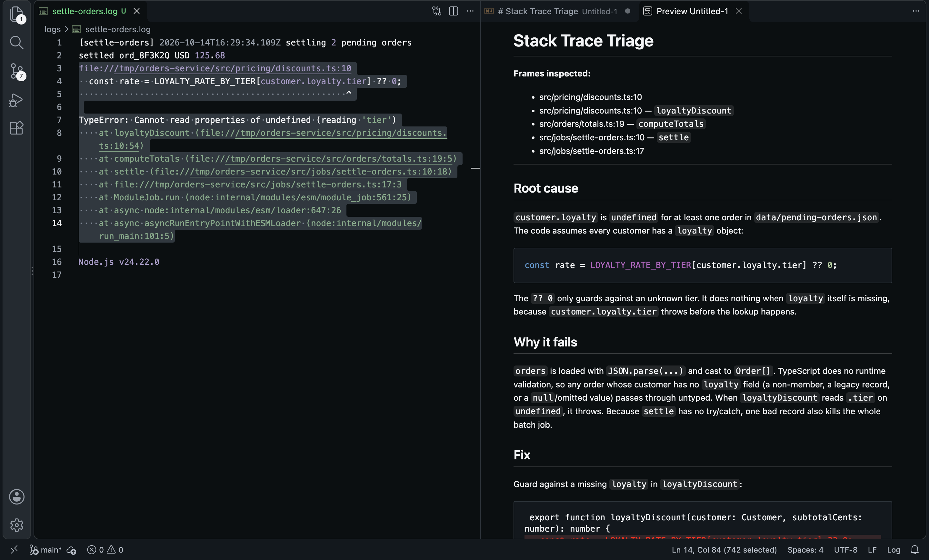This screenshot has width=929, height=560.
Task: Click the TypeError message on line 7
Action: click(x=237, y=120)
